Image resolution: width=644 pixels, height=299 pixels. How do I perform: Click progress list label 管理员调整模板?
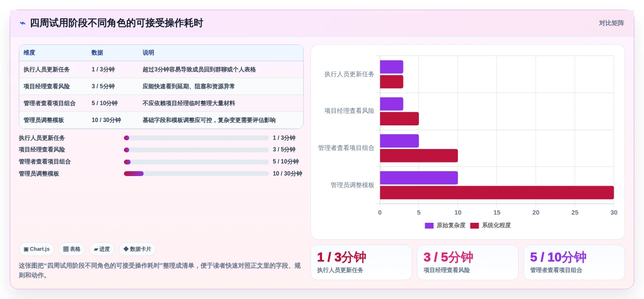(39, 174)
